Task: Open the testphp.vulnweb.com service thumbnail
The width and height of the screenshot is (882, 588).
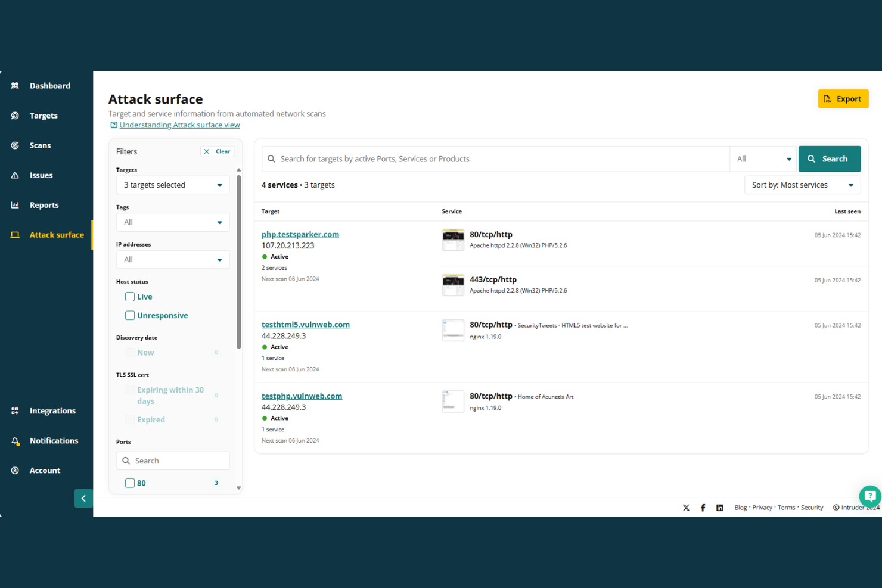Action: (x=453, y=402)
